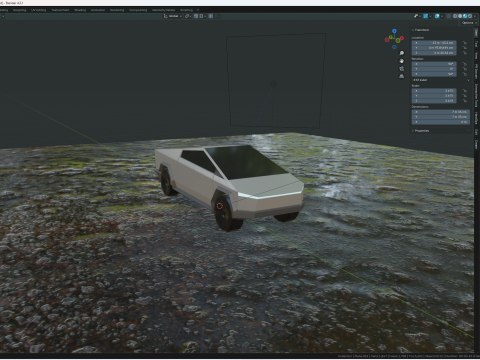Open the UV Editing workspace tab
Viewport: 480px width, 360px height.
coord(39,10)
